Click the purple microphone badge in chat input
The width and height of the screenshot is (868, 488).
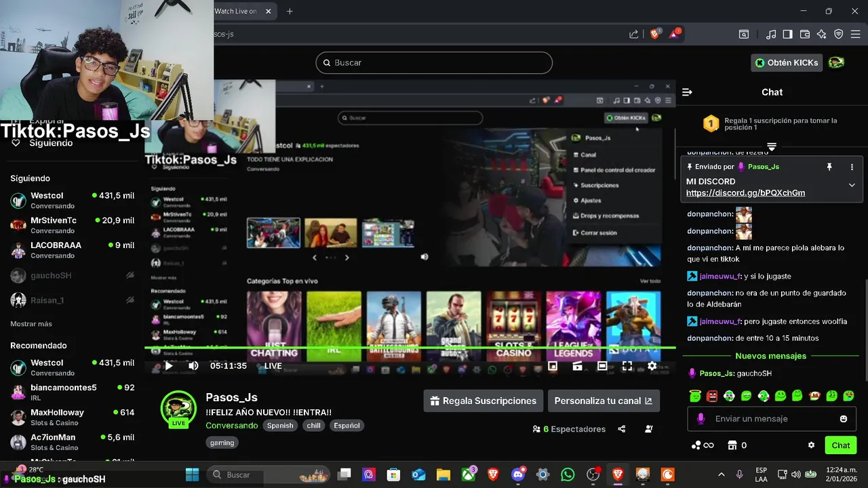pyautogui.click(x=701, y=419)
